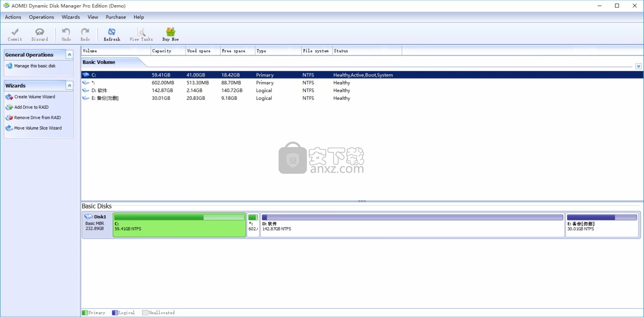Click the Buy Now basket icon
The image size is (644, 317).
[171, 32]
